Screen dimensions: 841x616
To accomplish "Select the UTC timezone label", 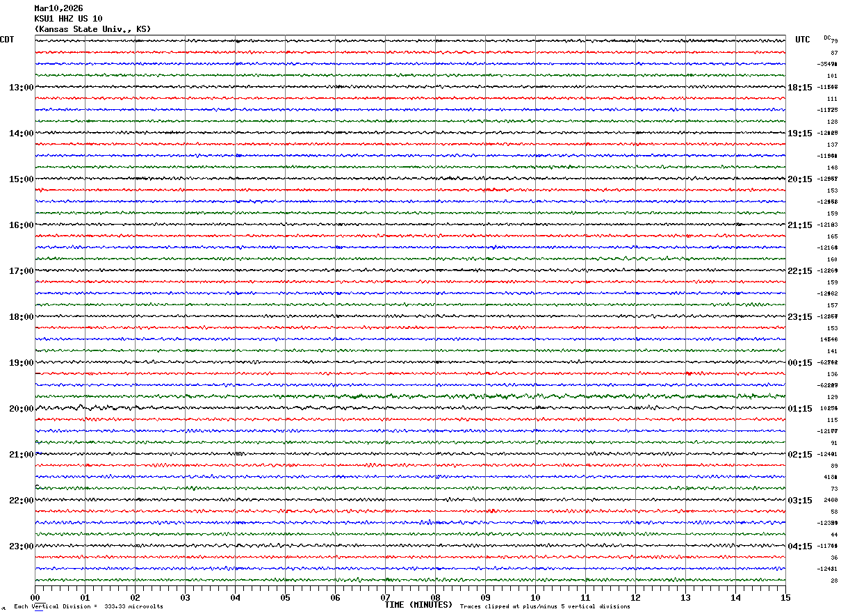I will pos(803,40).
